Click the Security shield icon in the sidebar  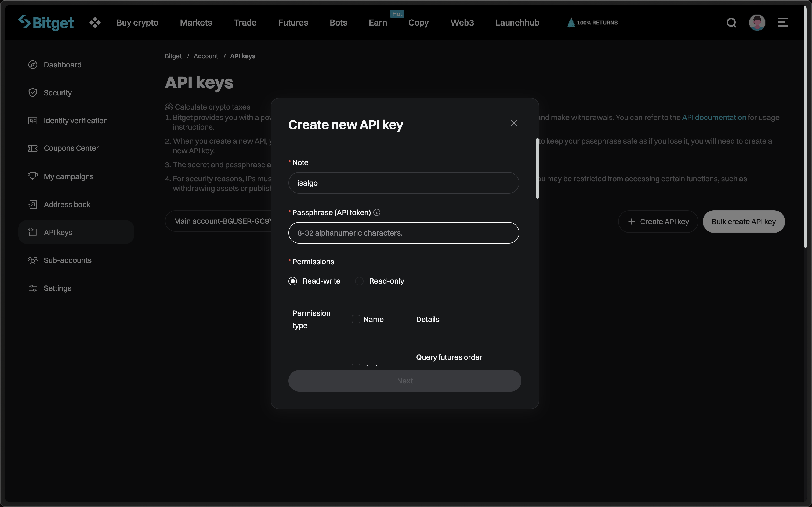point(32,93)
